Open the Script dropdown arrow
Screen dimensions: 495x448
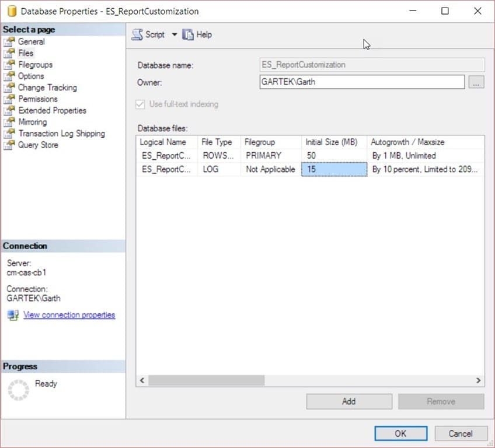175,34
